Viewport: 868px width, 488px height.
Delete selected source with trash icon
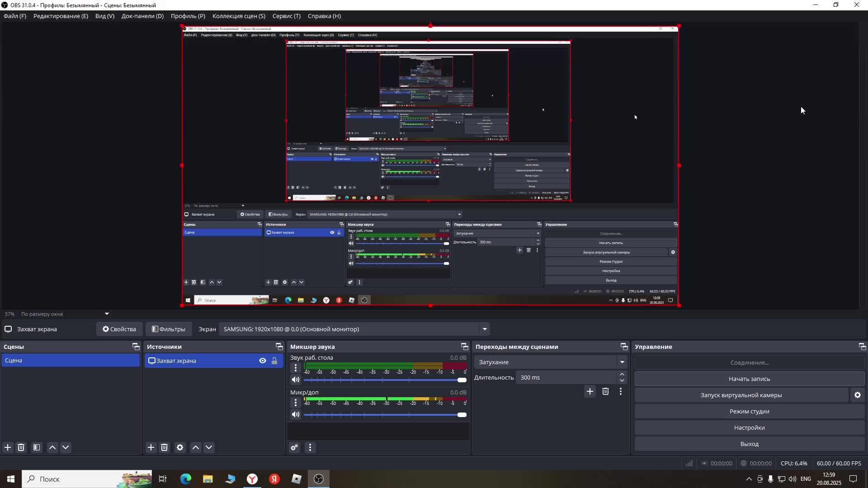click(x=165, y=447)
